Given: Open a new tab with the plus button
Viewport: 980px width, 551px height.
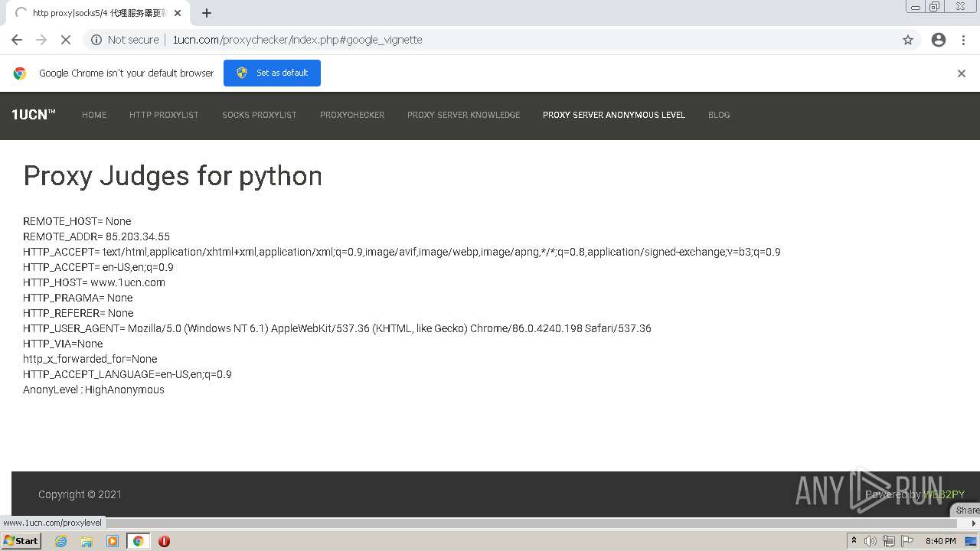Looking at the screenshot, I should tap(207, 13).
